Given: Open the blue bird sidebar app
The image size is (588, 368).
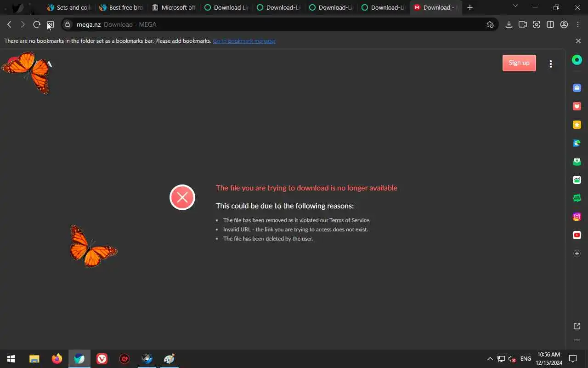Looking at the screenshot, I should point(577,143).
